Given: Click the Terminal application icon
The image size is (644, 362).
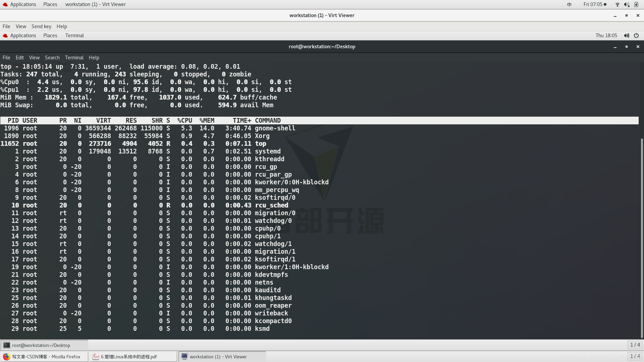Looking at the screenshot, I should coord(74,35).
